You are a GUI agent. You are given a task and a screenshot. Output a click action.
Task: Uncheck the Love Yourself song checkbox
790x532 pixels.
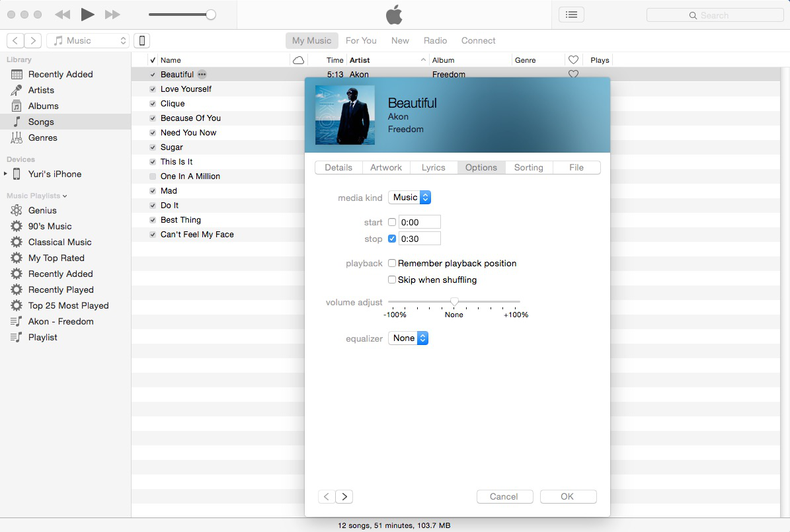(x=152, y=89)
